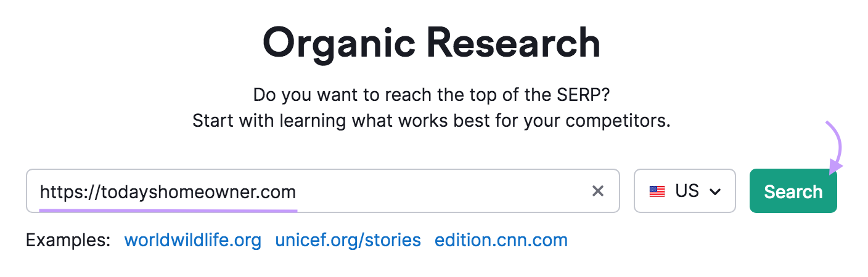This screenshot has height=277, width=868.
Task: Clear the URL with the X icon
Action: (597, 191)
